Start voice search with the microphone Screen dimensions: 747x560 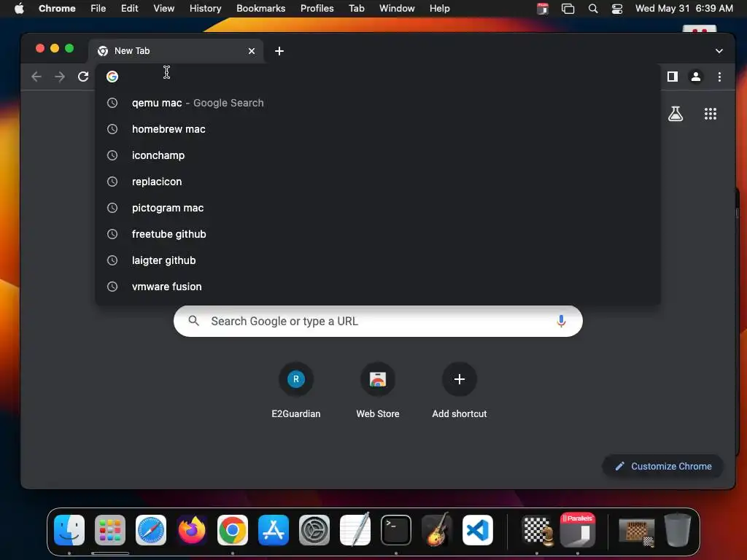pyautogui.click(x=561, y=322)
